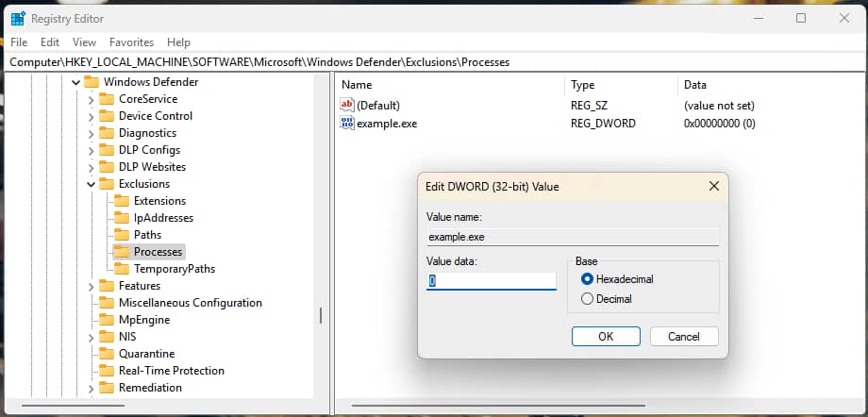Click the IpAddresses folder icon
Viewport: 868px width, 417px height.
pos(122,218)
